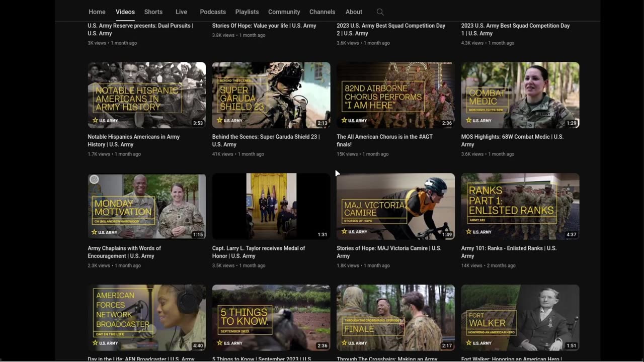Screen dimensions: 644x362
Task: Click the 4:37 duration badge on Ranks video
Action: click(571, 235)
